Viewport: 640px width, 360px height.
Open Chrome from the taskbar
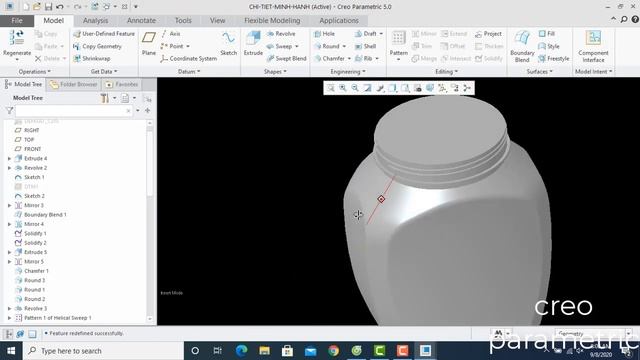[333, 351]
